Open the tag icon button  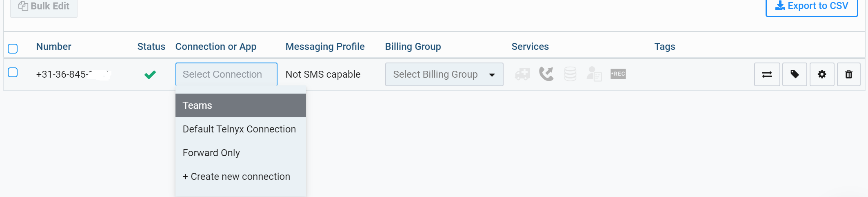795,74
